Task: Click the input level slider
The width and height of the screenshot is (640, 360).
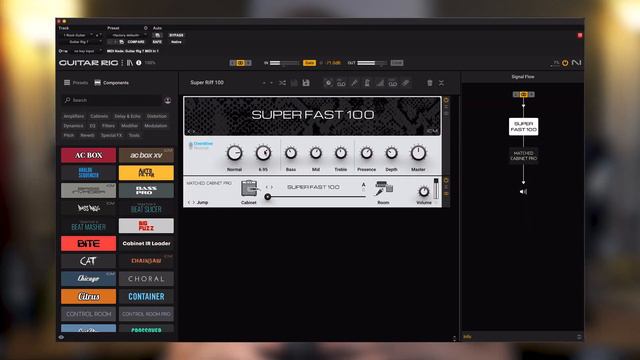Action: tap(284, 63)
